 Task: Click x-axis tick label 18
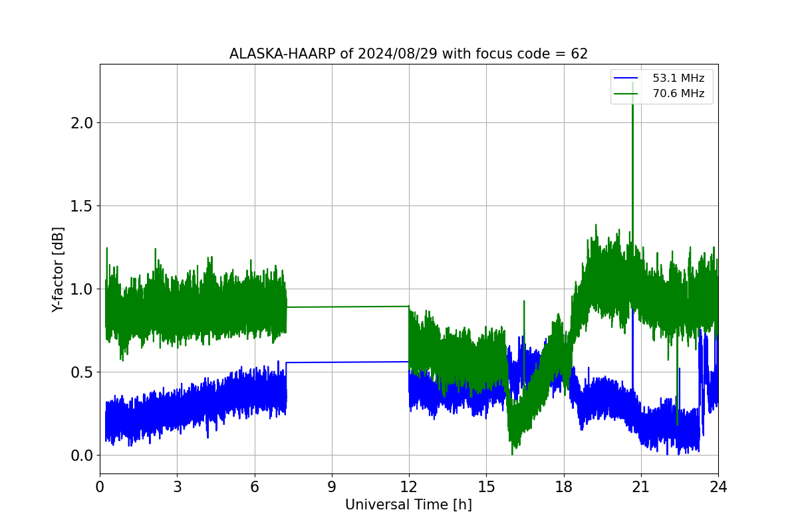563,487
